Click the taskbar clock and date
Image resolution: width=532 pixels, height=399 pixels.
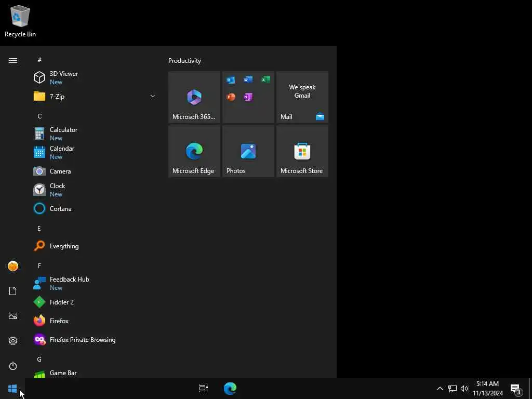488,389
